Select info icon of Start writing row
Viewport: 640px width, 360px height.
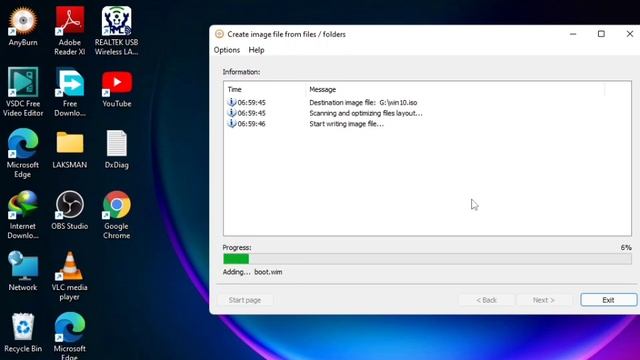[231, 123]
